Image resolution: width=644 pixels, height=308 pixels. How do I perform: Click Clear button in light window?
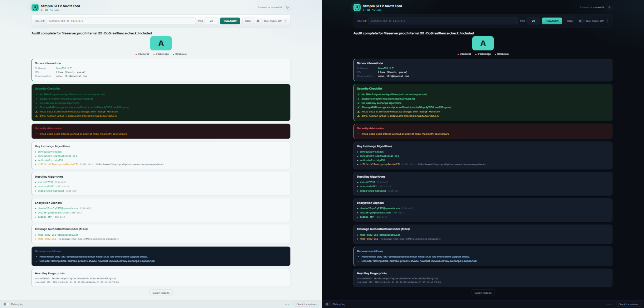[x=248, y=21]
